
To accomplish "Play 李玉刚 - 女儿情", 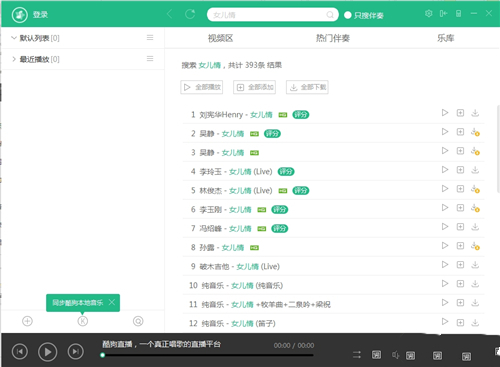I will click(x=445, y=208).
